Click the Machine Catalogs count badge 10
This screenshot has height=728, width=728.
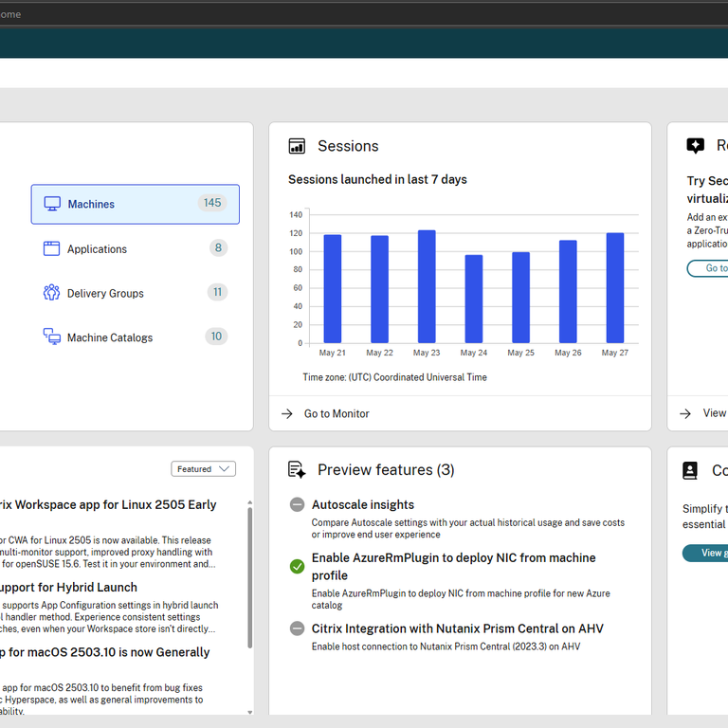pos(216,337)
